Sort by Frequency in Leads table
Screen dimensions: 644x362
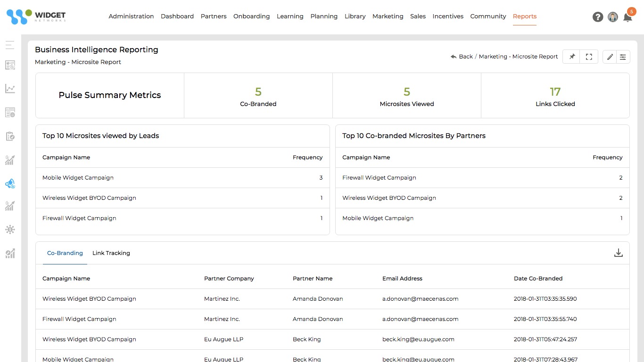coord(307,157)
